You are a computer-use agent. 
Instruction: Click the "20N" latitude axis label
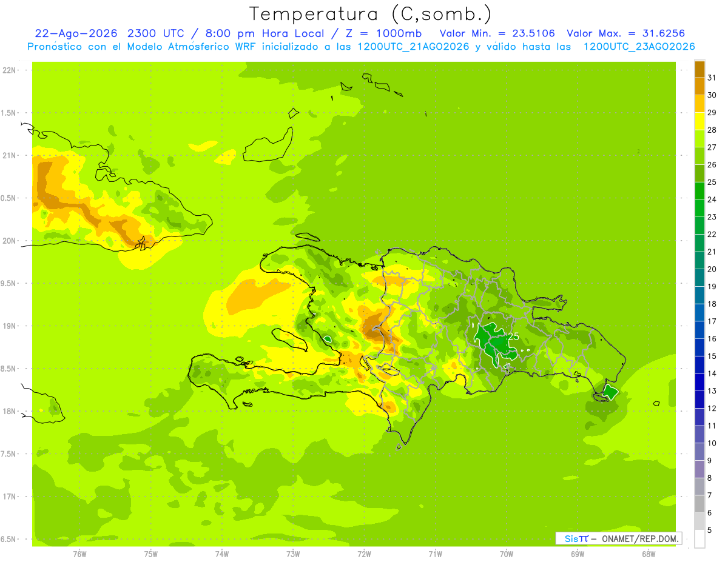(10, 241)
